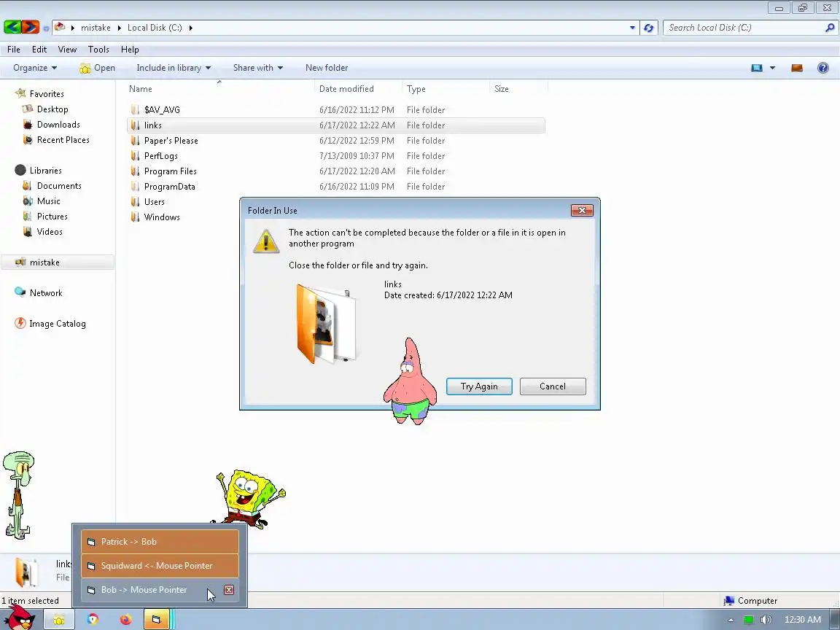The image size is (840, 630).
Task: Open the Help icon in the toolbar
Action: 822,68
